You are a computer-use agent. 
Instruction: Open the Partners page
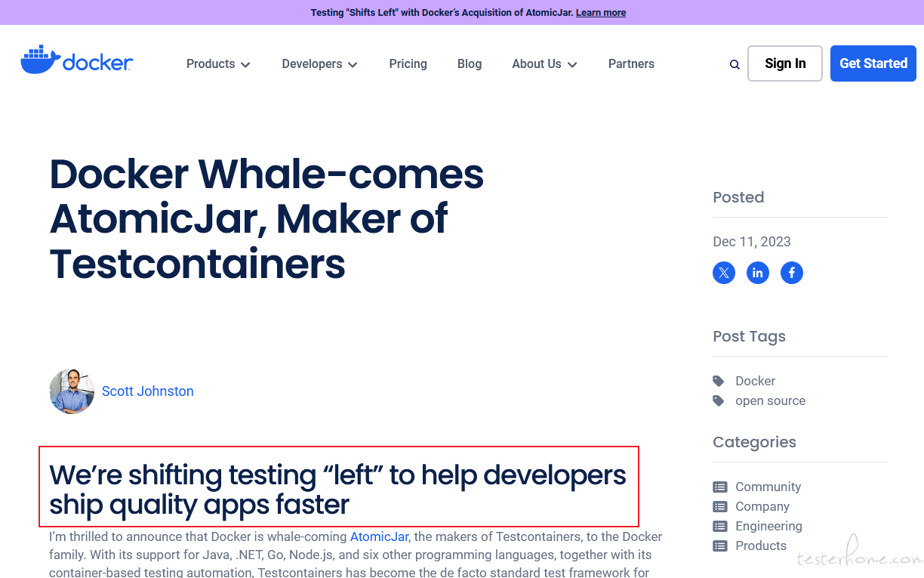pyautogui.click(x=631, y=64)
